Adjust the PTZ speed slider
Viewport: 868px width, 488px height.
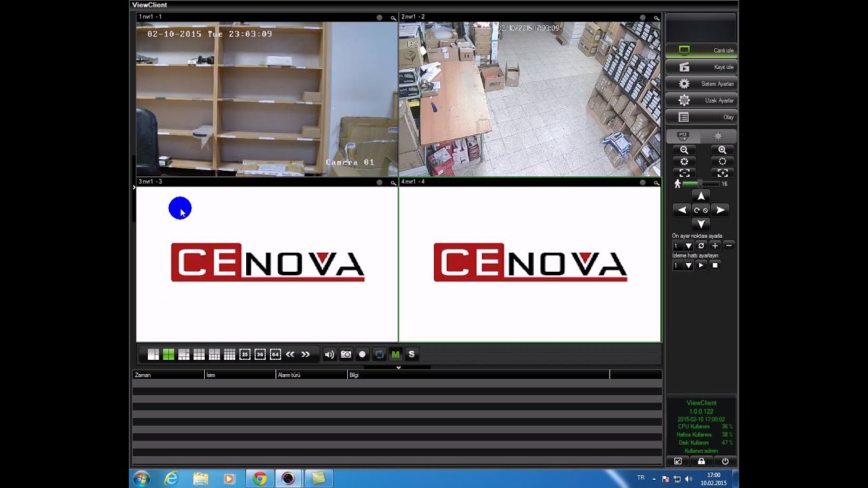701,184
